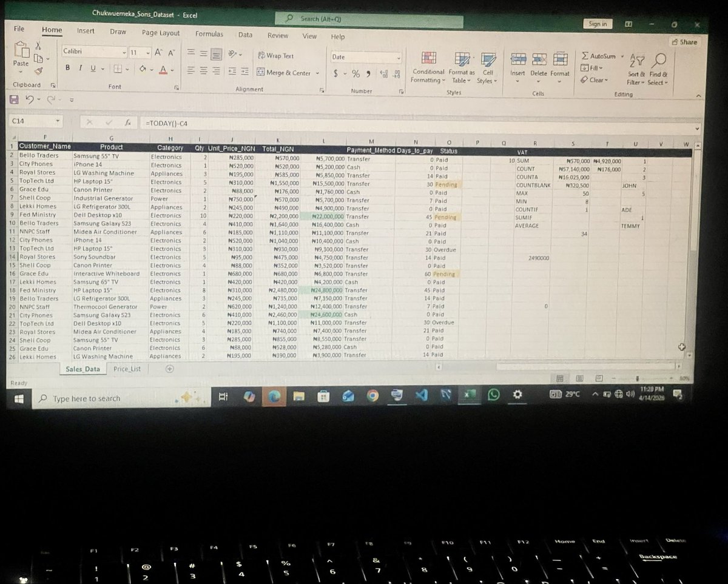Click the AutoSum button
The width and height of the screenshot is (728, 584).
coord(599,56)
